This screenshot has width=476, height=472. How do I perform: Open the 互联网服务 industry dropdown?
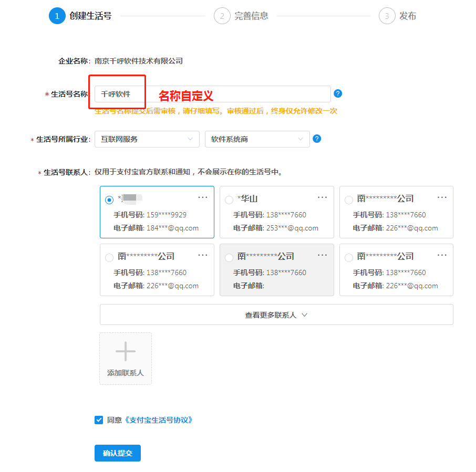point(147,139)
